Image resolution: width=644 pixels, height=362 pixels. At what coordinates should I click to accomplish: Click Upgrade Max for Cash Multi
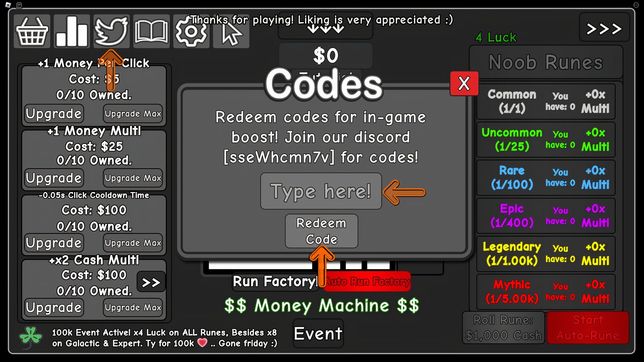tap(132, 307)
